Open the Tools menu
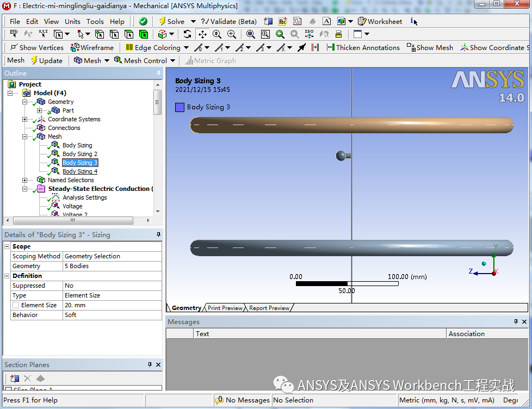Viewport: 532px width, 409px height. (95, 21)
